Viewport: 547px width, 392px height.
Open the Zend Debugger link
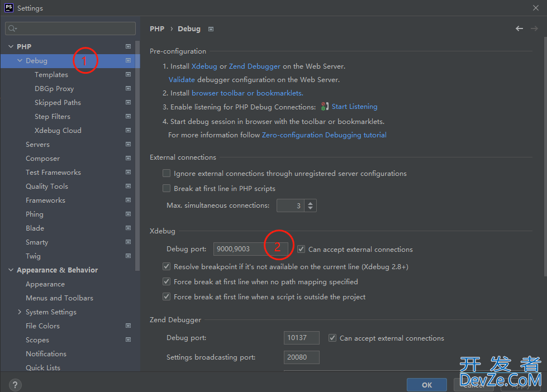(x=255, y=66)
